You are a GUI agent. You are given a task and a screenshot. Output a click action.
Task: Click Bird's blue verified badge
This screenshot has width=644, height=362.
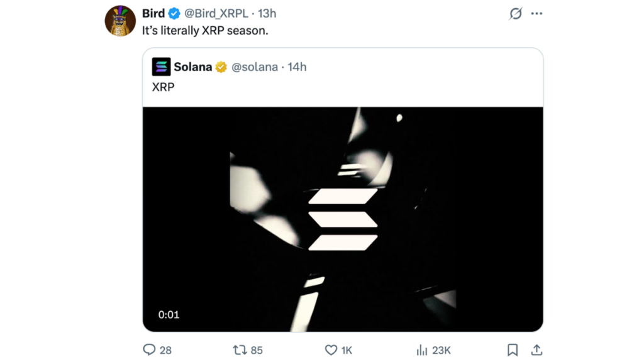coord(174,14)
